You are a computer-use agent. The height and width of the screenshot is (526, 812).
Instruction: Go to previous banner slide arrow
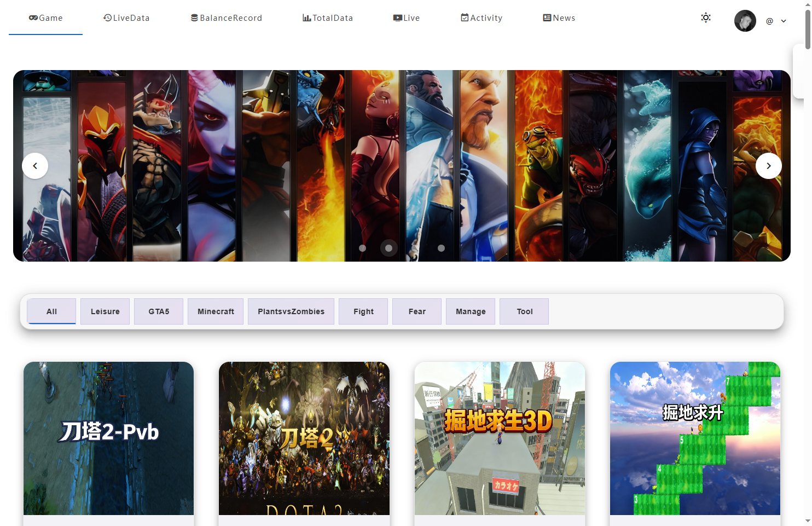pyautogui.click(x=35, y=166)
